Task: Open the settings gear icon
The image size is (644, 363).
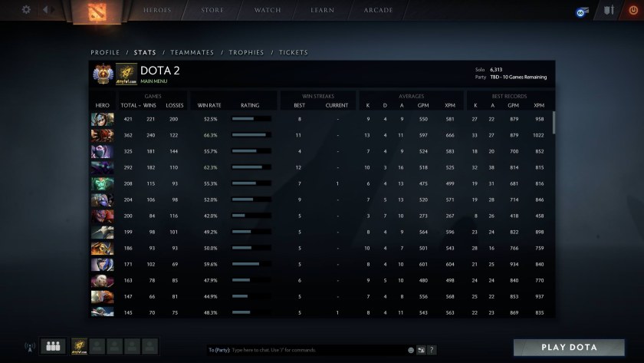Action: [x=26, y=9]
